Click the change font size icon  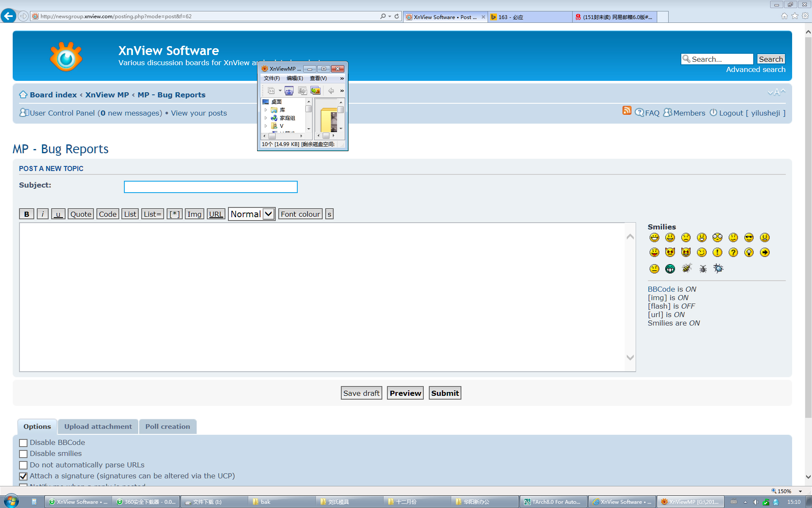[x=776, y=92]
